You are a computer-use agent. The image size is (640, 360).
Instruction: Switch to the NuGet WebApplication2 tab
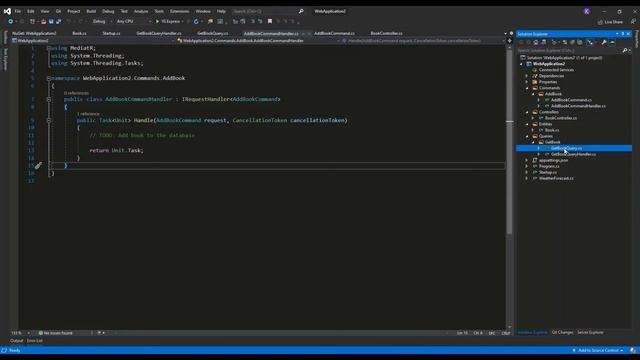(34, 33)
